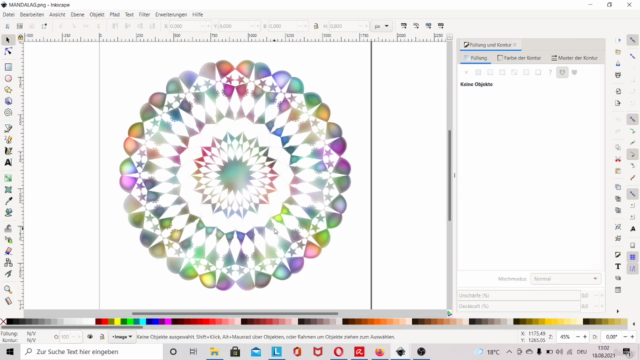Choose unknown paint question mark icon
The image size is (640, 360).
[x=550, y=72]
